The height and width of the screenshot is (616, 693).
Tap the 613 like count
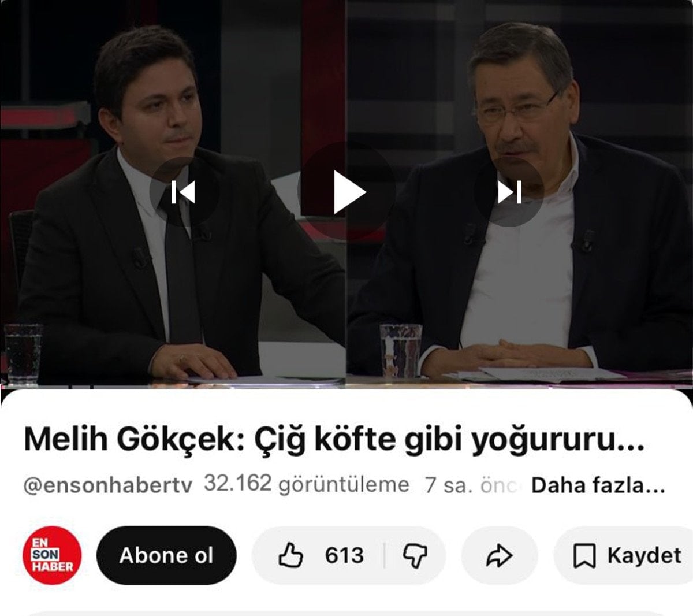(344, 555)
